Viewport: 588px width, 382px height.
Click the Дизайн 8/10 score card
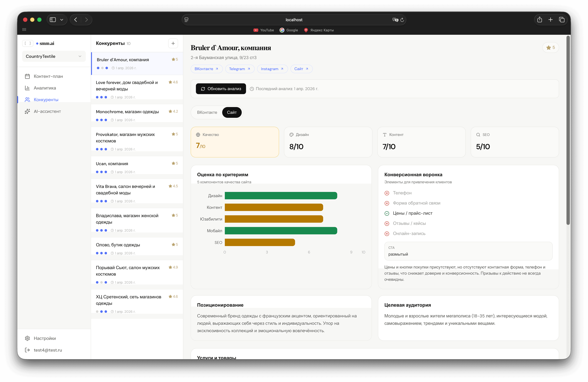[328, 142]
